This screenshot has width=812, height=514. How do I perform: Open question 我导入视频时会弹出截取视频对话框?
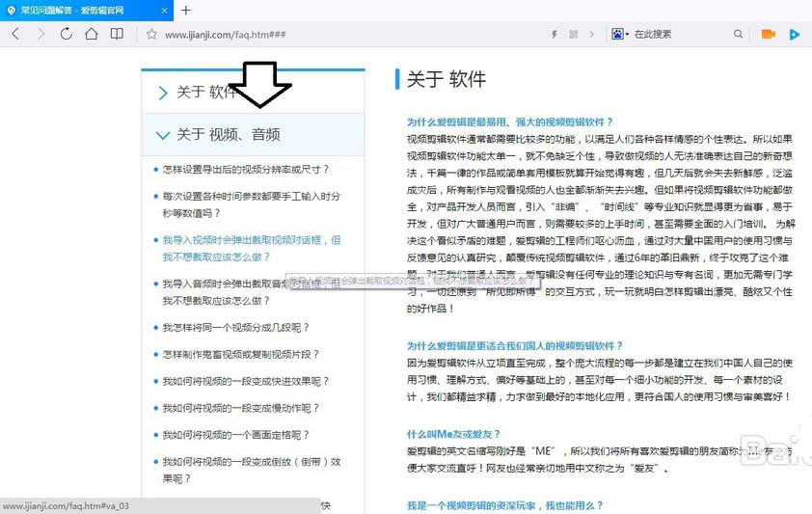point(251,249)
